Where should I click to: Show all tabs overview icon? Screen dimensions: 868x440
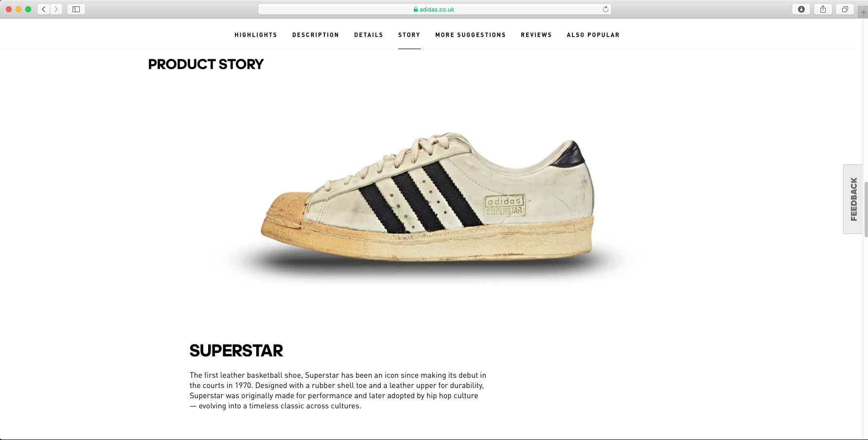(x=845, y=9)
